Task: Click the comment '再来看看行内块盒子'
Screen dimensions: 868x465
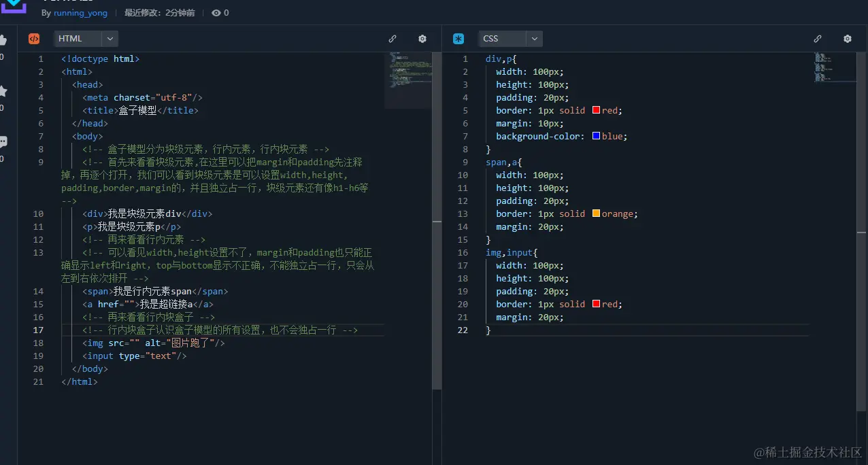Action: [x=148, y=317]
